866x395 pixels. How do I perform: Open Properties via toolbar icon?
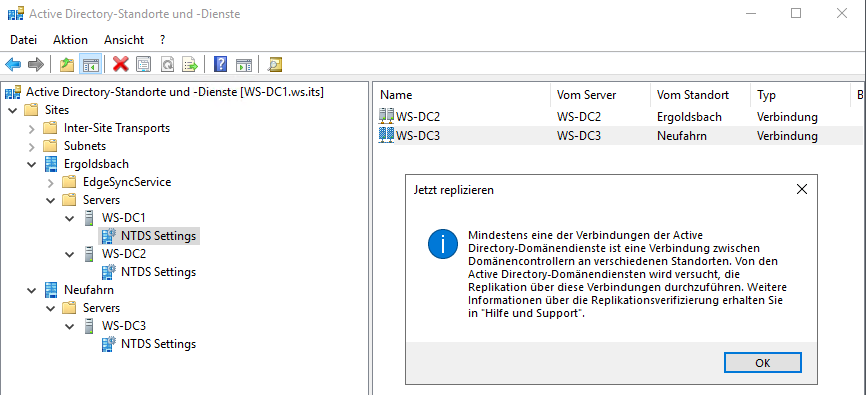click(144, 65)
